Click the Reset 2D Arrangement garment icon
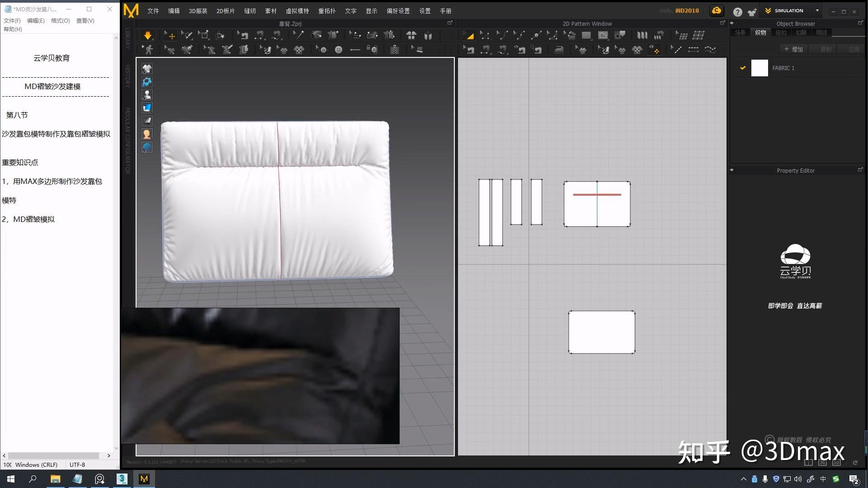This screenshot has height=488, width=868. 411,35
